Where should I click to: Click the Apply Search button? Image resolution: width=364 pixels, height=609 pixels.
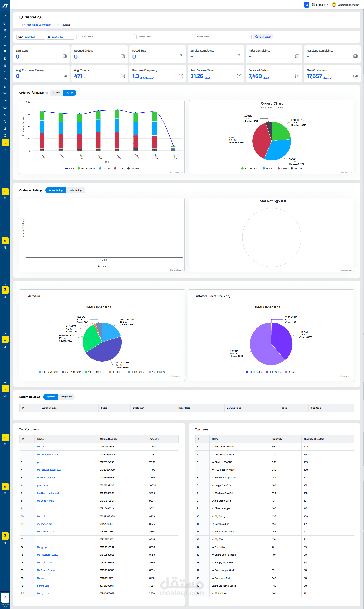click(263, 37)
